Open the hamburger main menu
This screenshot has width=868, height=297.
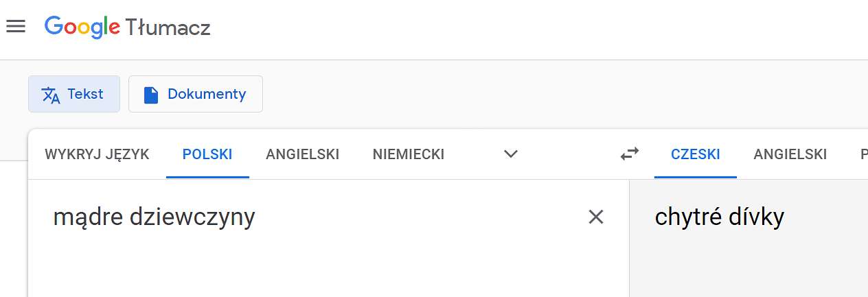pos(16,27)
